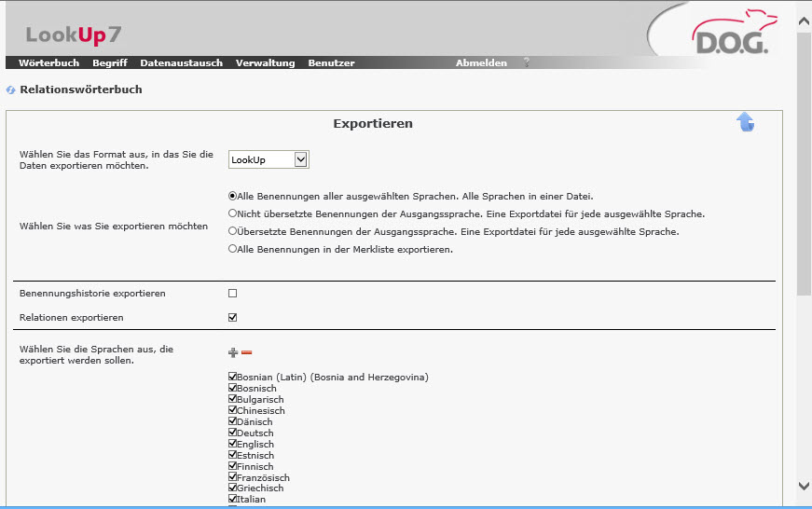Screen dimensions: 812x509
Task: Open the Datenaustausch menu
Action: (x=181, y=63)
